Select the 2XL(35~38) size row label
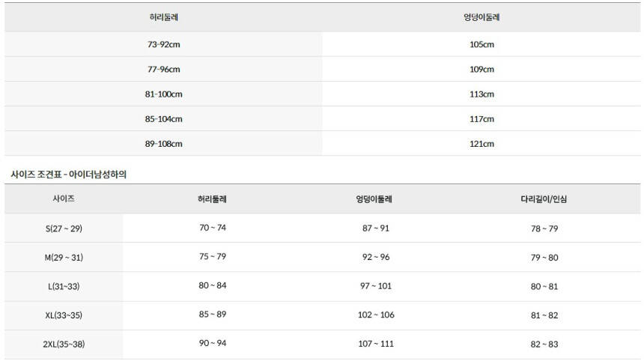The image size is (644, 361). click(x=64, y=345)
